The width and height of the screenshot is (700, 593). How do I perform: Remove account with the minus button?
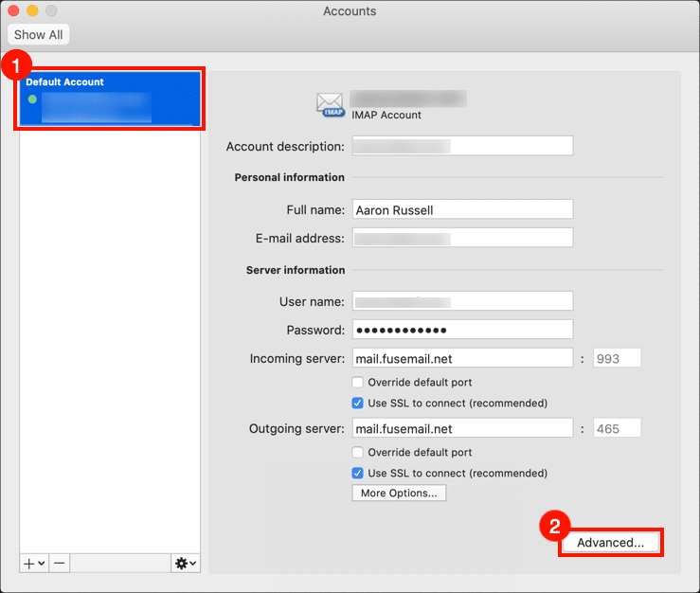[x=60, y=563]
